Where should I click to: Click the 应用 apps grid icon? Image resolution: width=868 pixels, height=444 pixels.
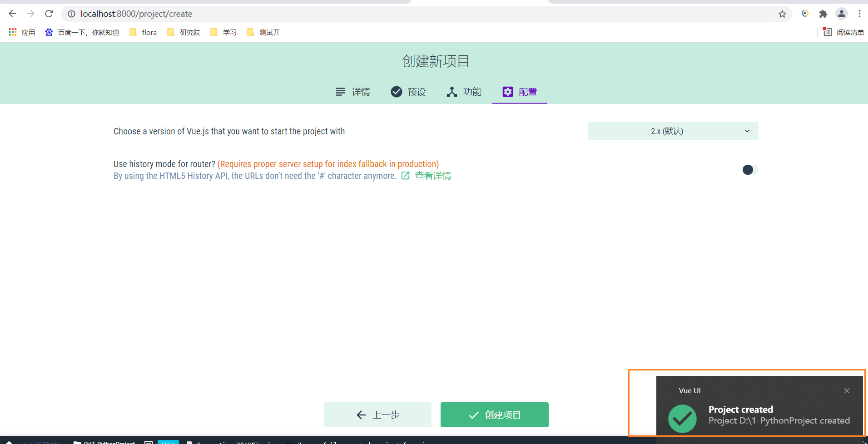pyautogui.click(x=12, y=32)
